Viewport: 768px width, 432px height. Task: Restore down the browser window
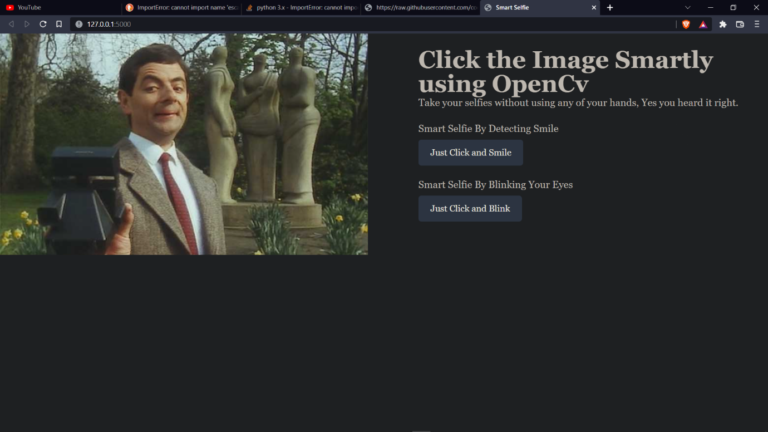733,7
